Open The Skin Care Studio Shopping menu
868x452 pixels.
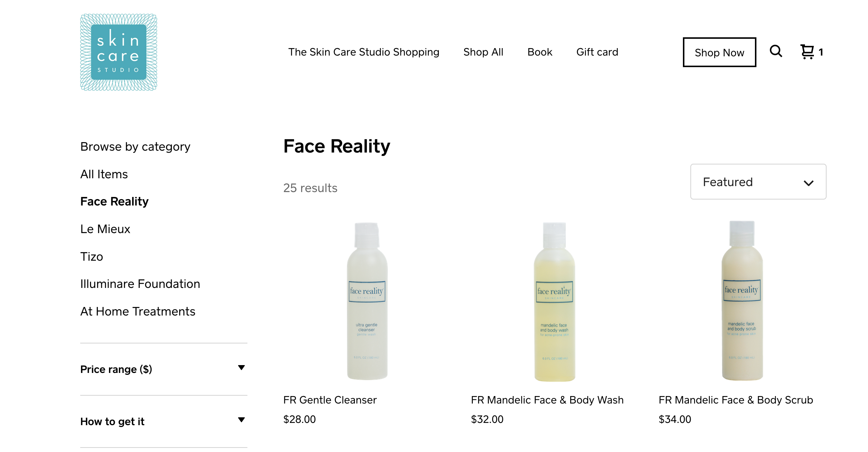pos(364,52)
